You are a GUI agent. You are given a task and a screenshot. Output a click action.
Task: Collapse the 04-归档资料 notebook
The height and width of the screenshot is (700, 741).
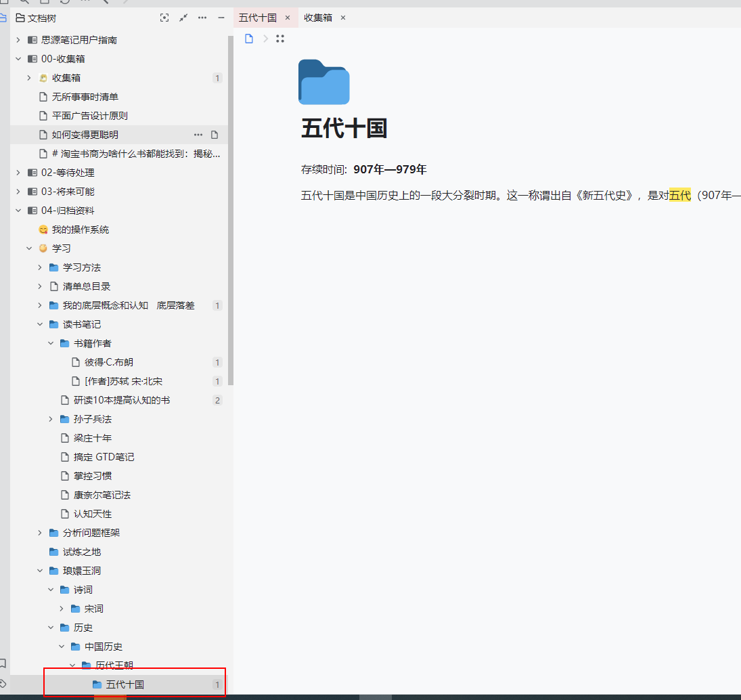click(18, 211)
